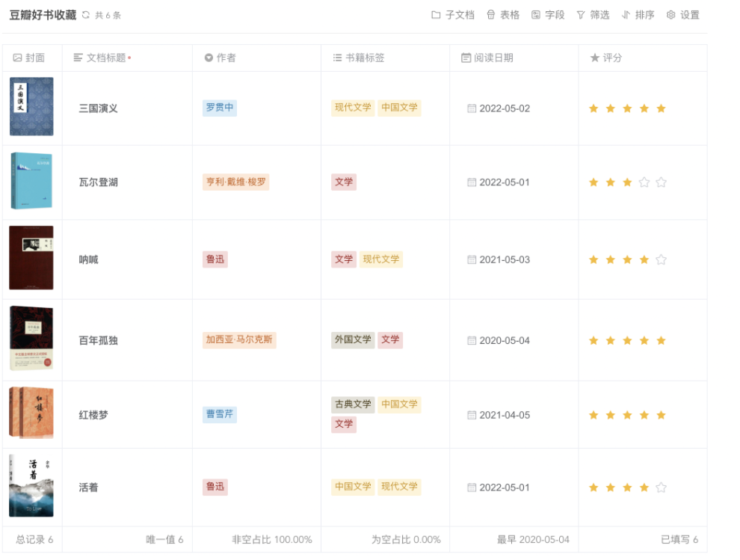This screenshot has height=560, width=740.
Task: Open the 筛选 filter options
Action: pos(593,15)
